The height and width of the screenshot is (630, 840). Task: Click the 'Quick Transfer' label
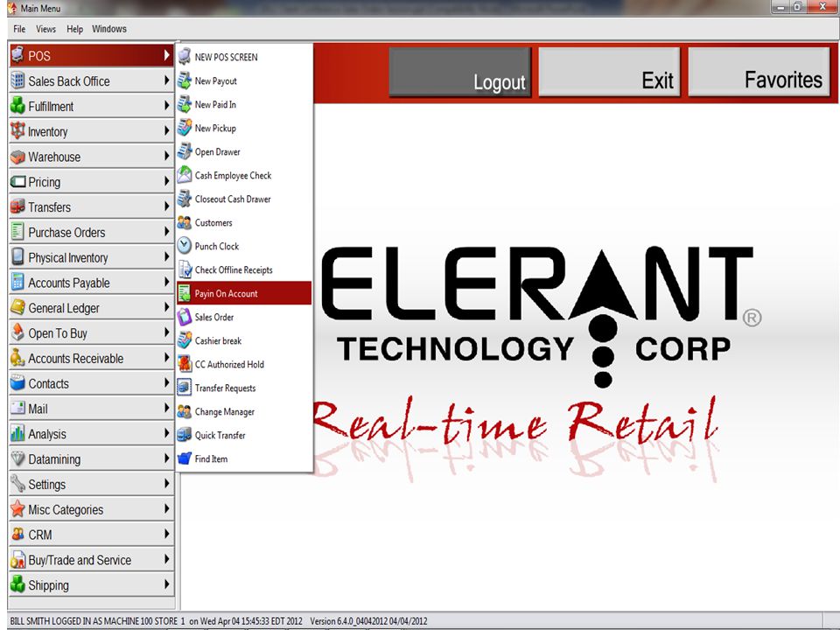pos(220,435)
